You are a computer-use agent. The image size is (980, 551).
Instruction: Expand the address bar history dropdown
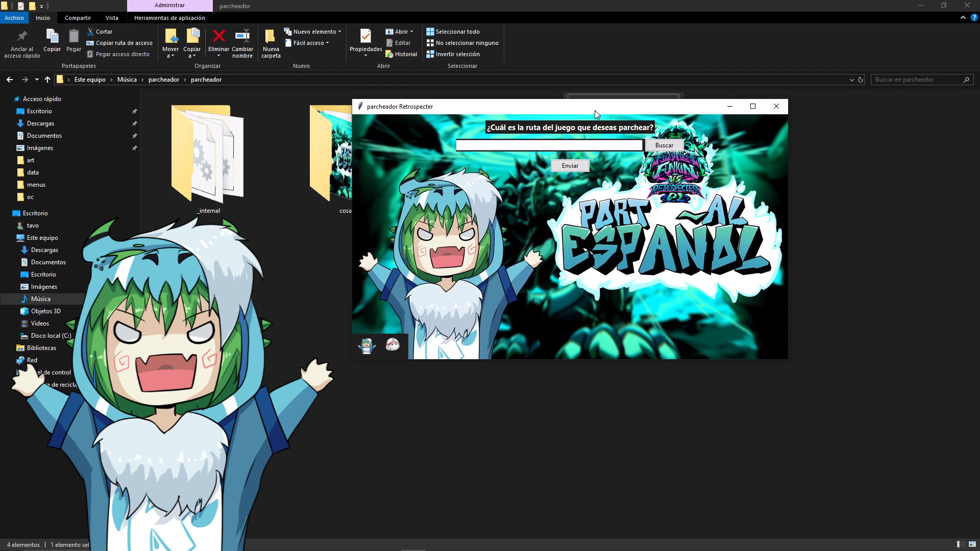(851, 80)
